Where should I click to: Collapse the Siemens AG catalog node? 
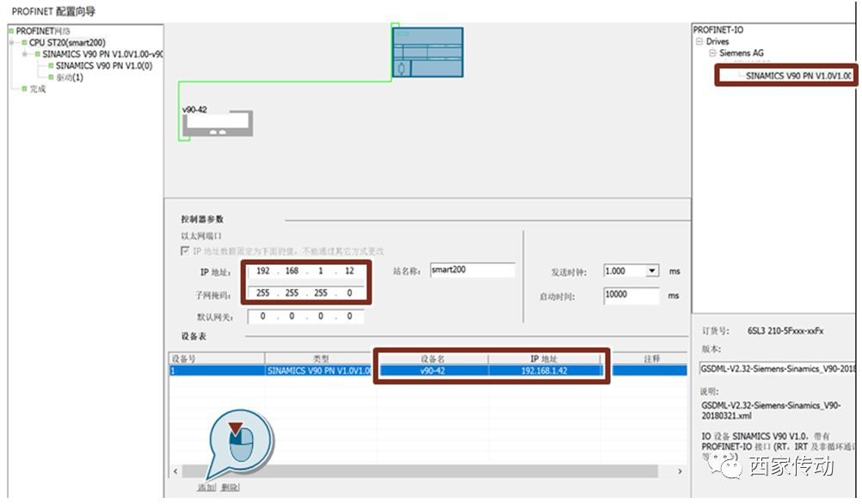pos(712,53)
